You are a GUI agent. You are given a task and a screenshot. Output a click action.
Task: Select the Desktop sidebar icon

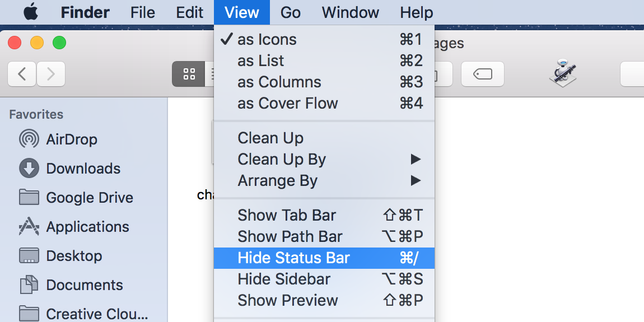click(x=29, y=256)
